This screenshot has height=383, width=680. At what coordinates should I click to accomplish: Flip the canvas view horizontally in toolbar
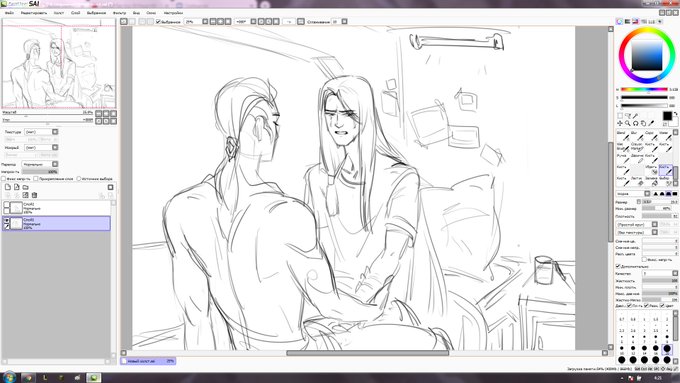tap(301, 21)
